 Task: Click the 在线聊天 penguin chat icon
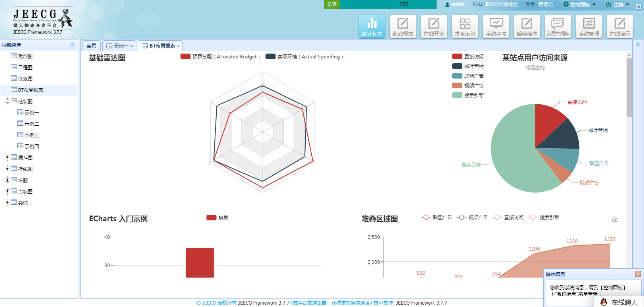603,302
